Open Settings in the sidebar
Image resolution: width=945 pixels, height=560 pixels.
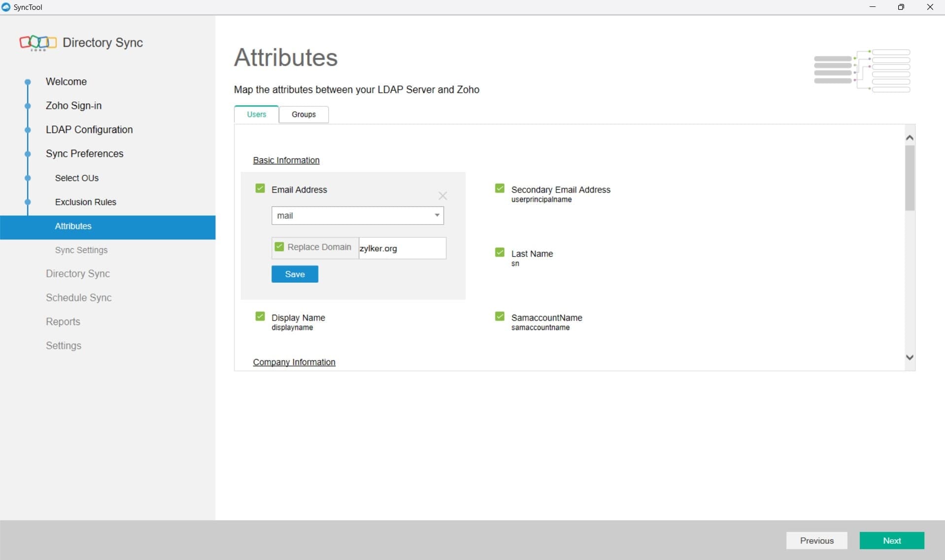[64, 346]
